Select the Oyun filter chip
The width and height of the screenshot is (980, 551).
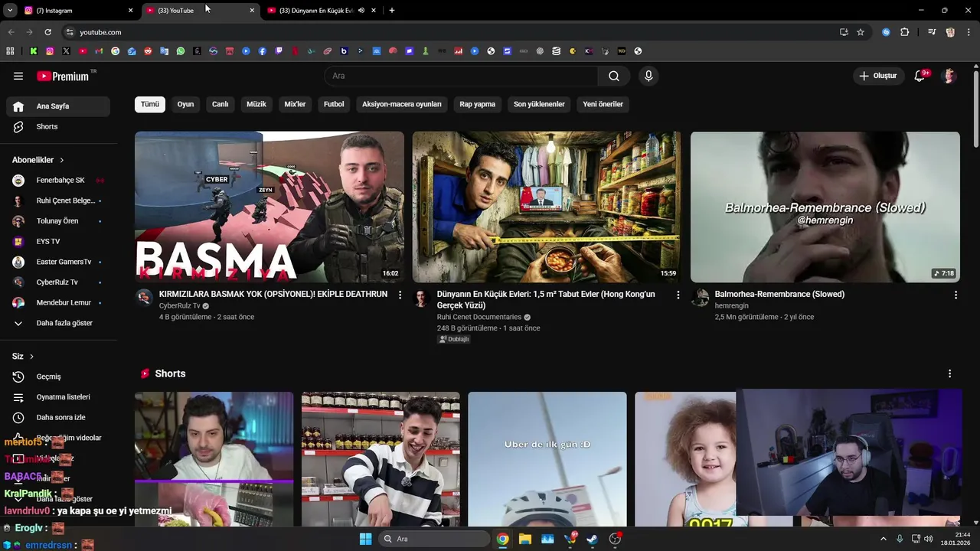tap(186, 104)
